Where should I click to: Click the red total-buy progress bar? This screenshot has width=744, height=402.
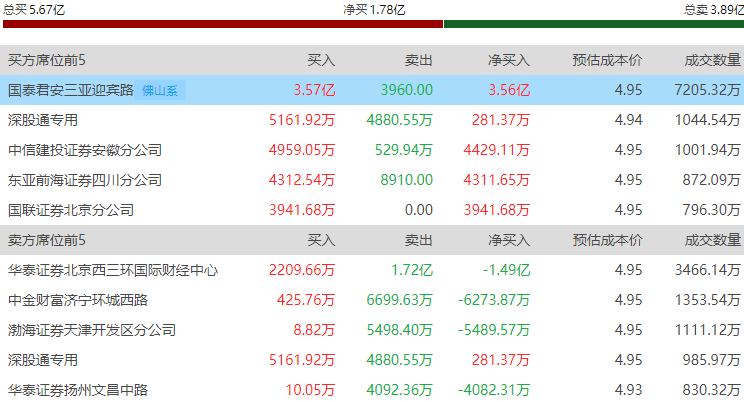click(223, 24)
